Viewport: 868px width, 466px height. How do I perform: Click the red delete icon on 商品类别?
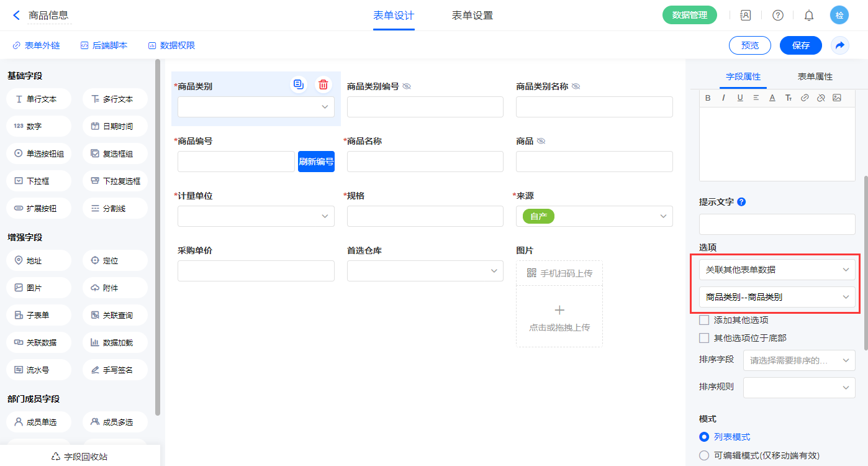323,85
